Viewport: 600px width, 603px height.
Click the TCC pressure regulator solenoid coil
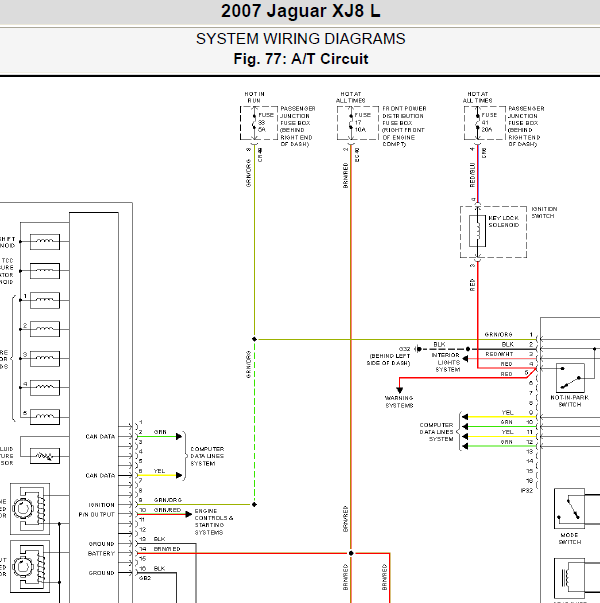pyautogui.click(x=45, y=271)
